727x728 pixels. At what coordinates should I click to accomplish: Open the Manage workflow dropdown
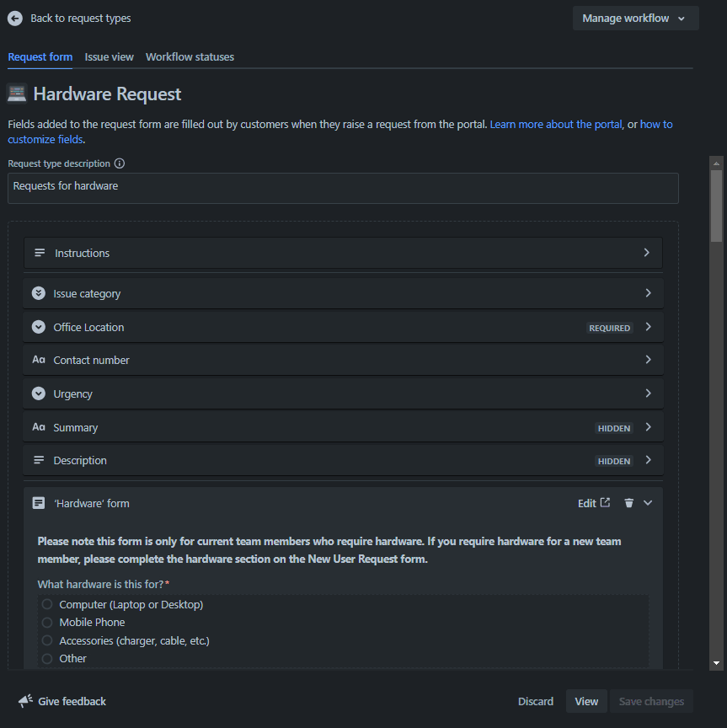[635, 18]
